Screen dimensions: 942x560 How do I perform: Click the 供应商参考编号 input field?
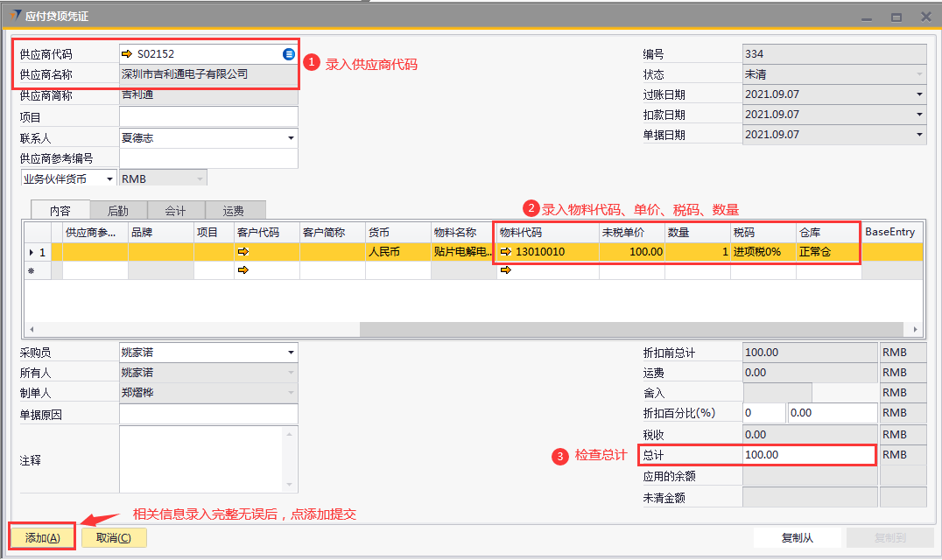click(x=208, y=158)
